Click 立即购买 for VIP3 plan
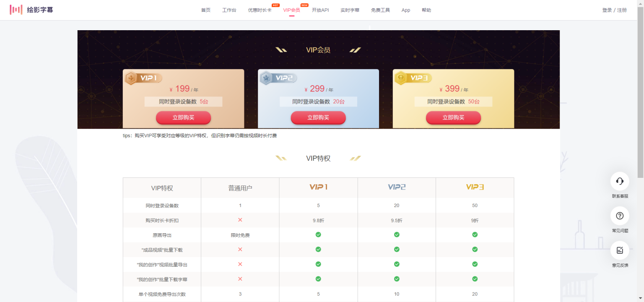Screen dimensions: 644x302 [x=453, y=118]
